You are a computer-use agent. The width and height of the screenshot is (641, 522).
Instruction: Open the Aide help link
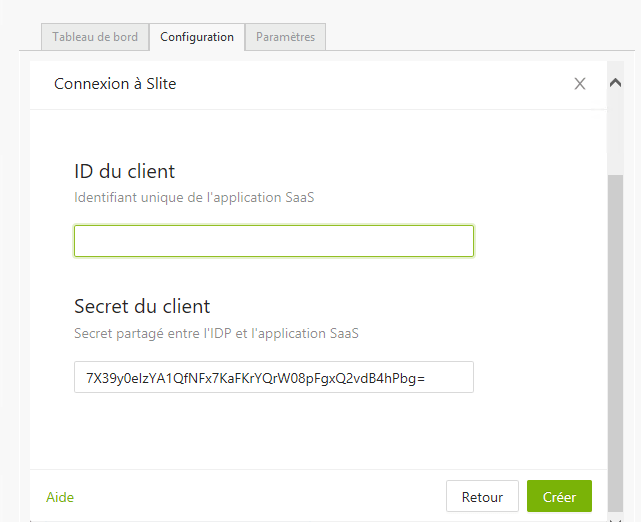pos(60,497)
